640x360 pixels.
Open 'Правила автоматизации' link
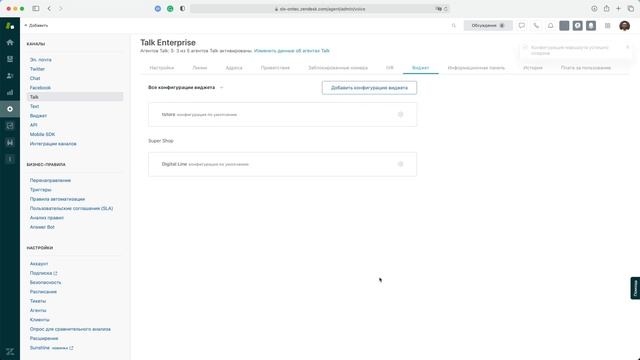[57, 199]
